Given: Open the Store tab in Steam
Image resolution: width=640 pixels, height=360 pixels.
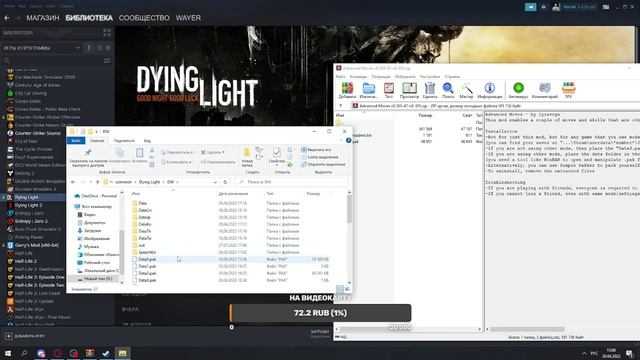Looking at the screenshot, I should 43,18.
